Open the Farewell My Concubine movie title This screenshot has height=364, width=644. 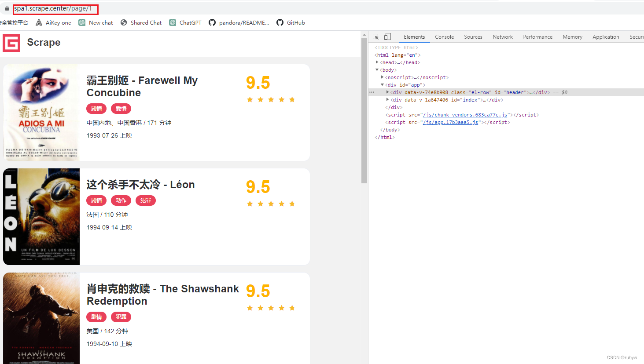pyautogui.click(x=142, y=87)
